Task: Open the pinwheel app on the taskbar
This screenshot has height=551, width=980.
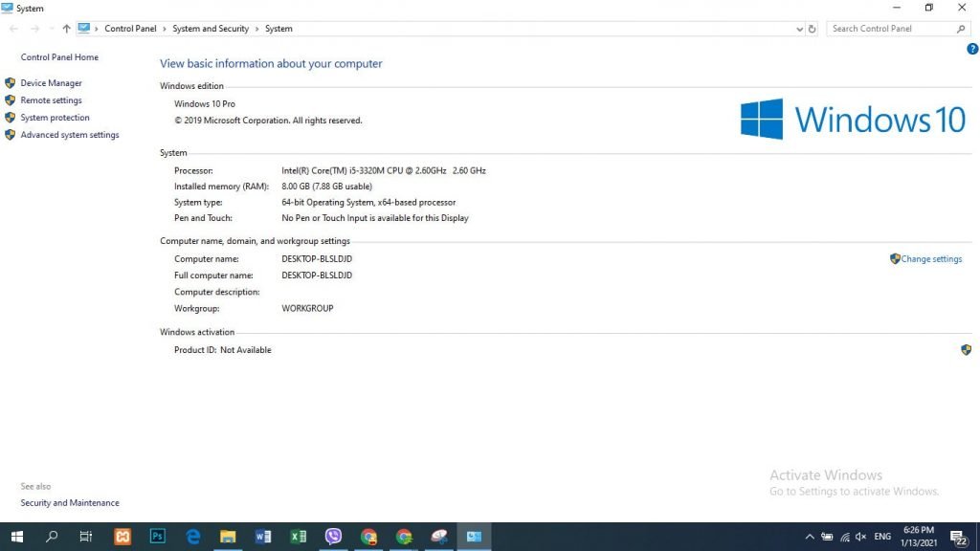Action: point(438,537)
